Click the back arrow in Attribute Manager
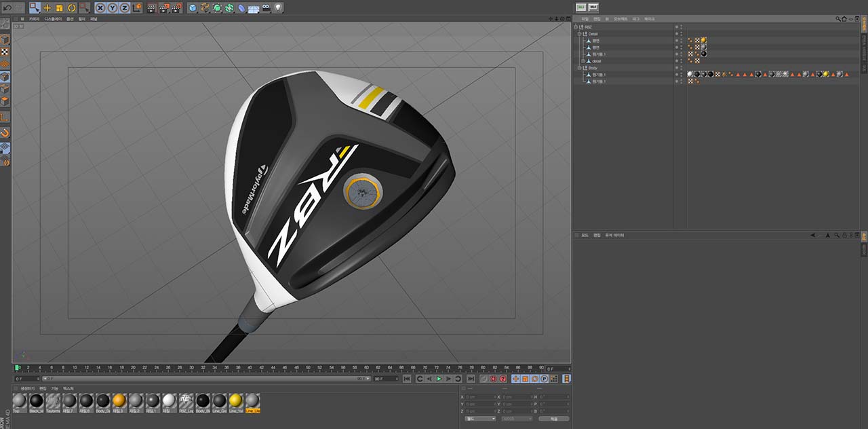Viewport: 868px width, 429px height. 813,235
